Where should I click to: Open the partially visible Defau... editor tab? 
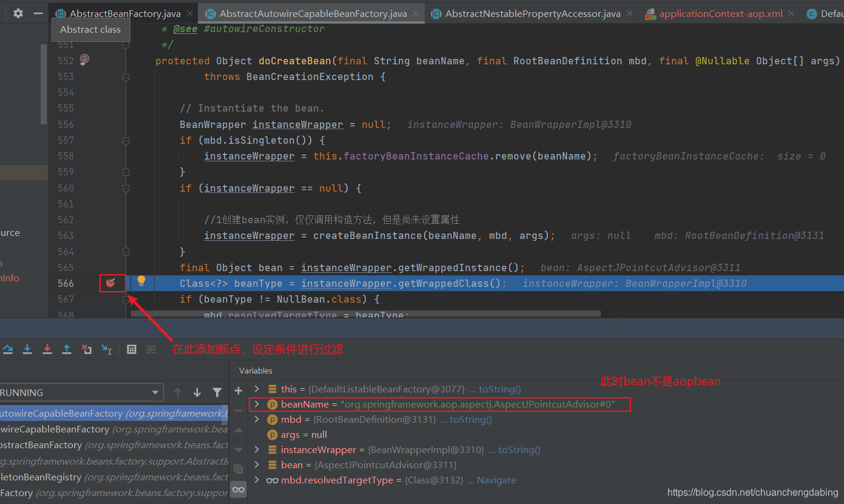pos(823,13)
